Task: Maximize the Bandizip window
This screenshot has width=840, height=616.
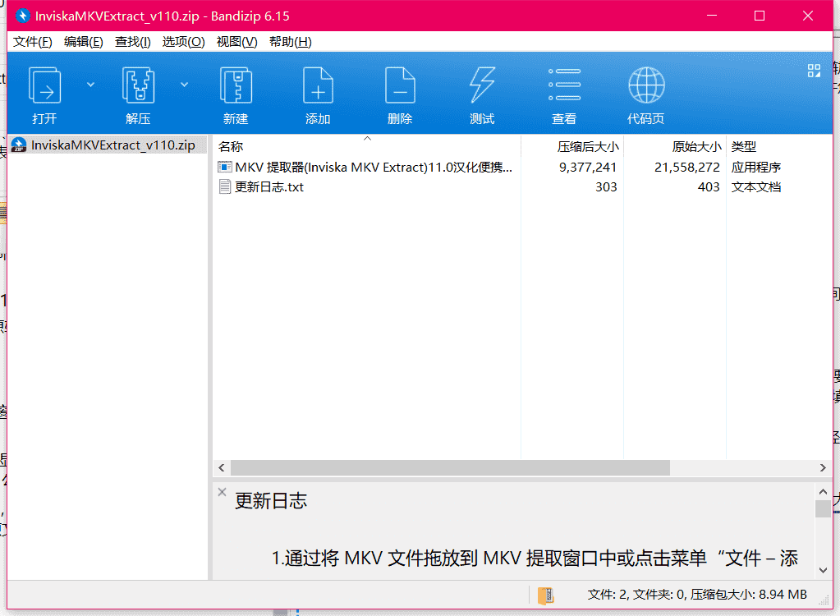Action: 759,16
